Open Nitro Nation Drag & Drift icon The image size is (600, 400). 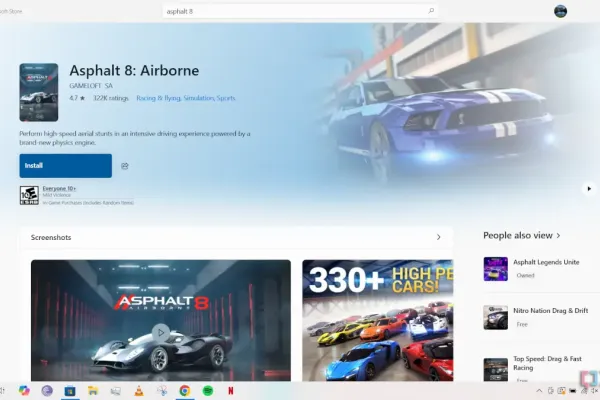(496, 317)
